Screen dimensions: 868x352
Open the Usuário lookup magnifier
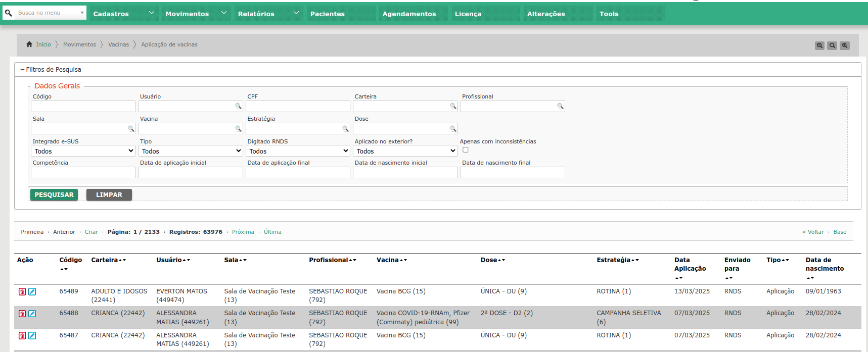(238, 106)
